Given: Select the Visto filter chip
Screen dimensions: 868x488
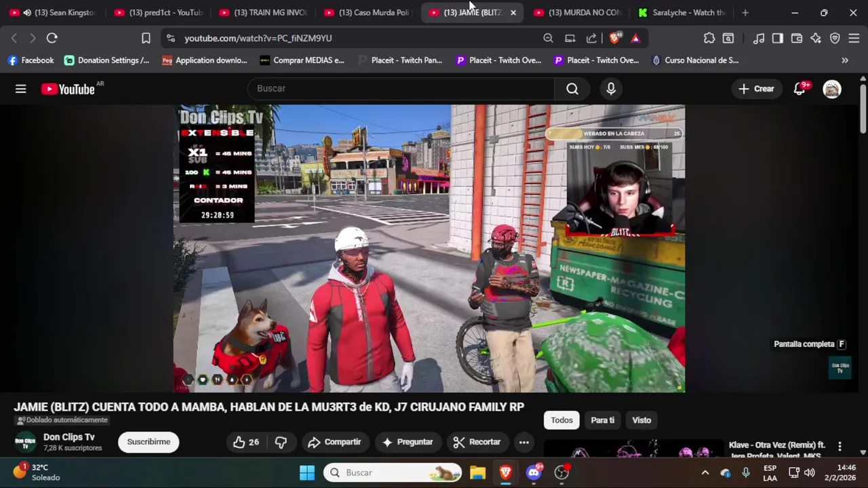Looking at the screenshot, I should click(642, 420).
